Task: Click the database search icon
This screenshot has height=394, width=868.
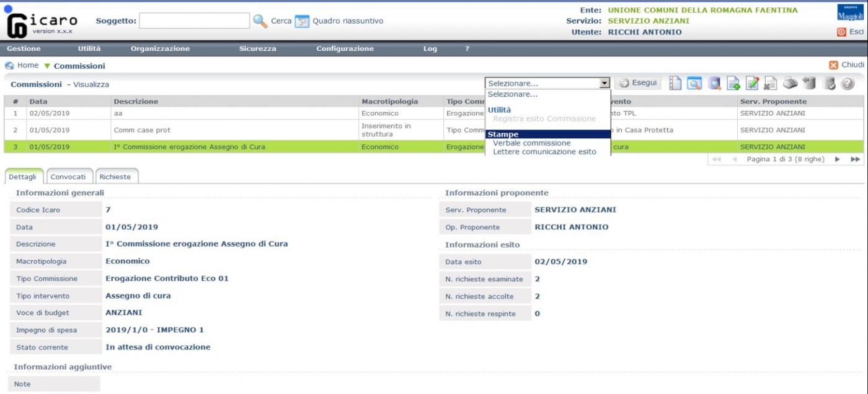Action: point(714,83)
